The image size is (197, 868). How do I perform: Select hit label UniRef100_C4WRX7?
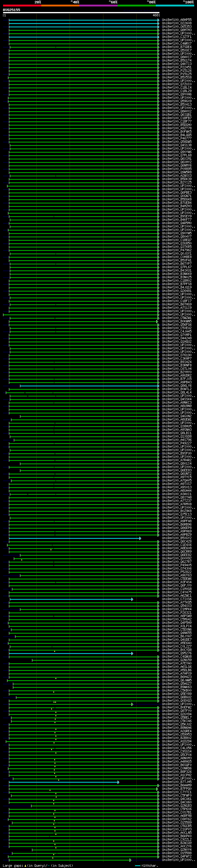point(177,43)
